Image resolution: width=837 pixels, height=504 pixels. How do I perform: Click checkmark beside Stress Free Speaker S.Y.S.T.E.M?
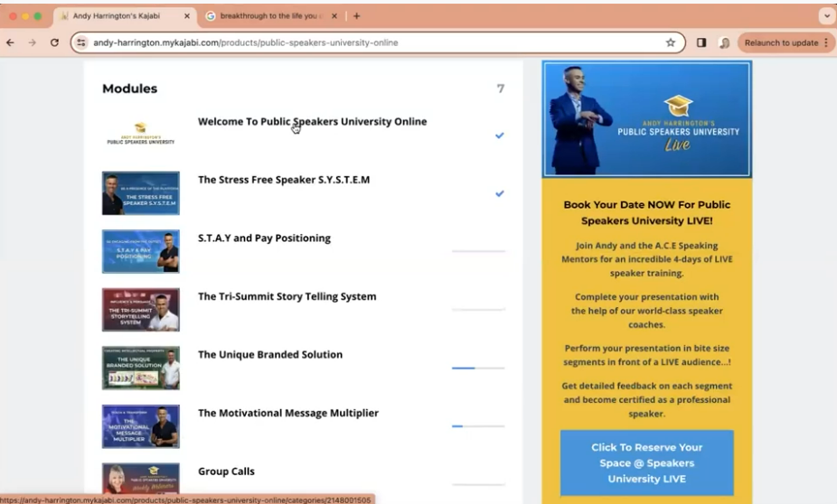(x=499, y=193)
